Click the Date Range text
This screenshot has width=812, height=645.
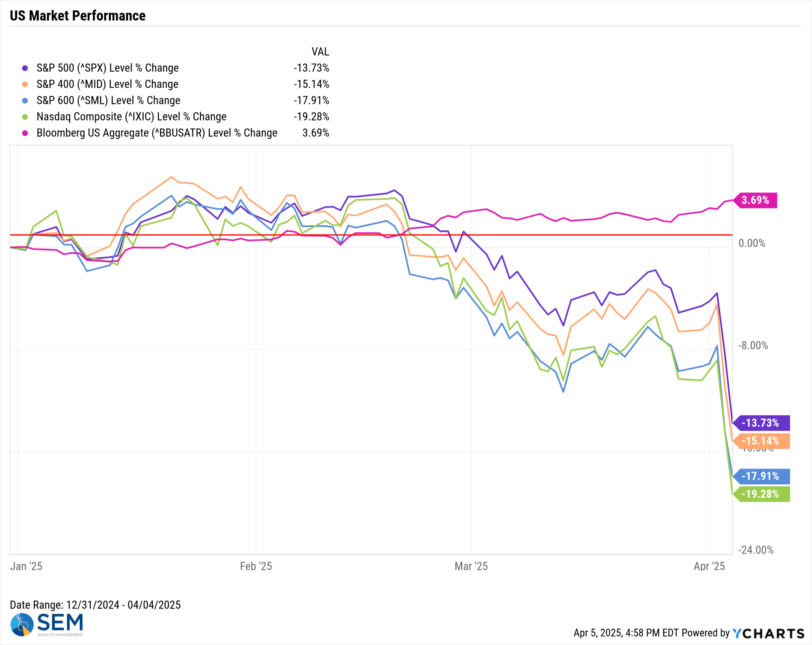pos(95,605)
